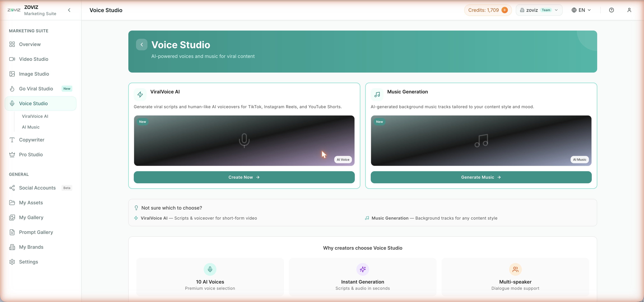
Task: Click the Go Viral flame icon
Action: coord(12,89)
